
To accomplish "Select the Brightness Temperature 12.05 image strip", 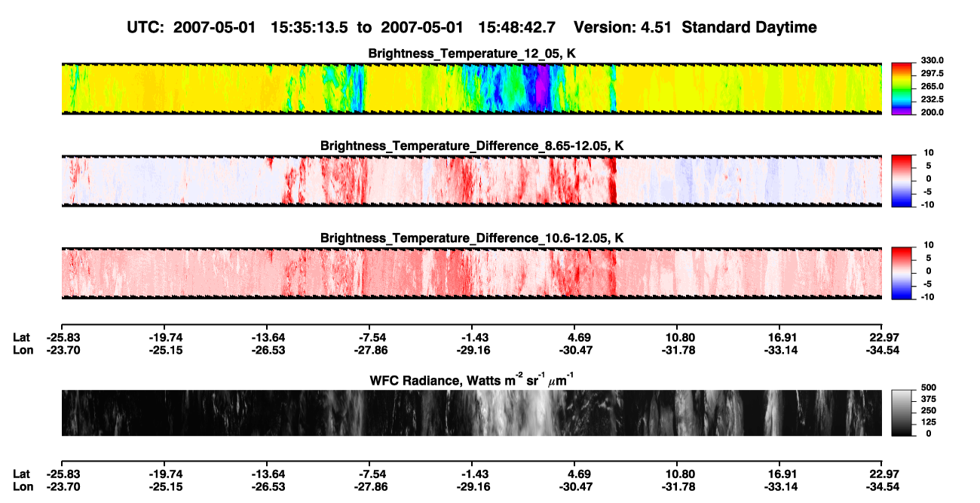I will click(x=472, y=89).
